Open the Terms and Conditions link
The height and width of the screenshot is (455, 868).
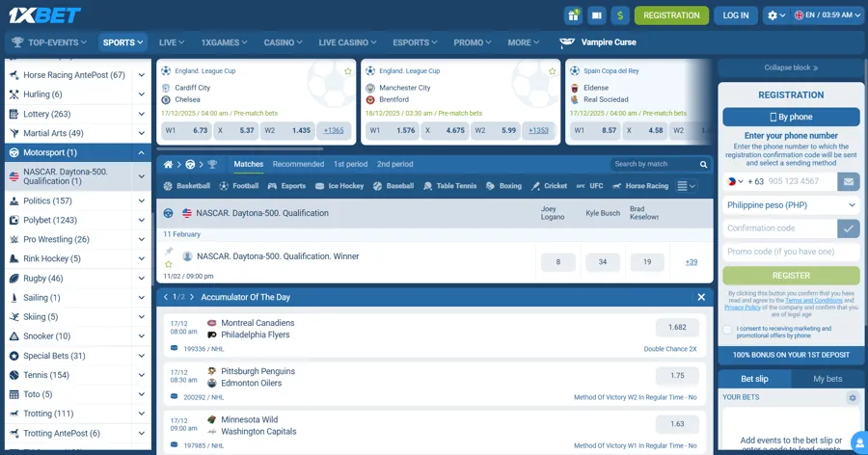[x=813, y=301]
